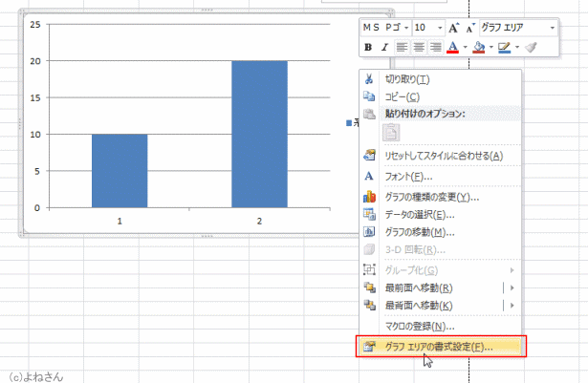Select the blue bar for category 1
The width and height of the screenshot is (588, 383).
(120, 171)
